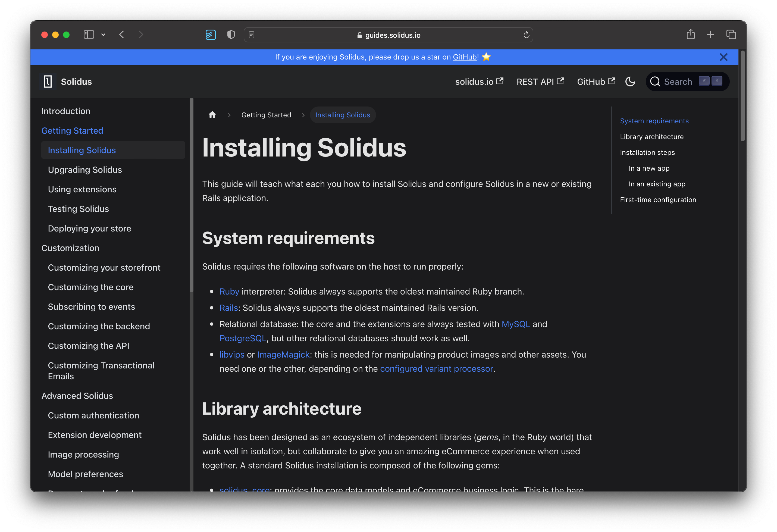Toggle Safari sidebar button

[89, 35]
